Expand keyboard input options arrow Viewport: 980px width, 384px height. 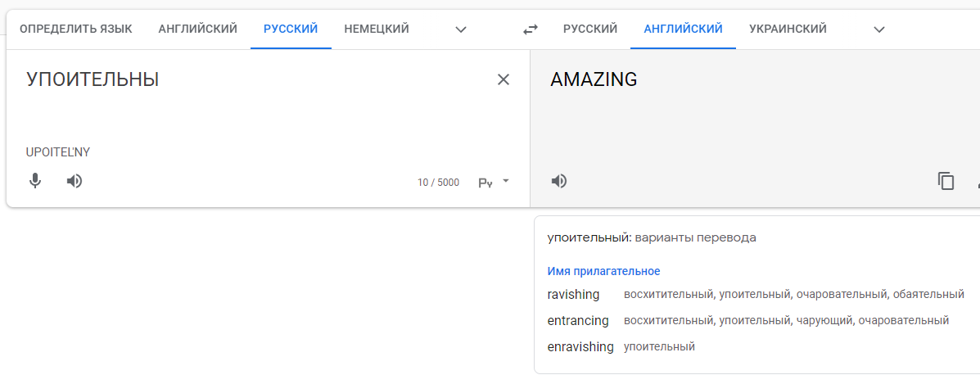pyautogui.click(x=506, y=181)
